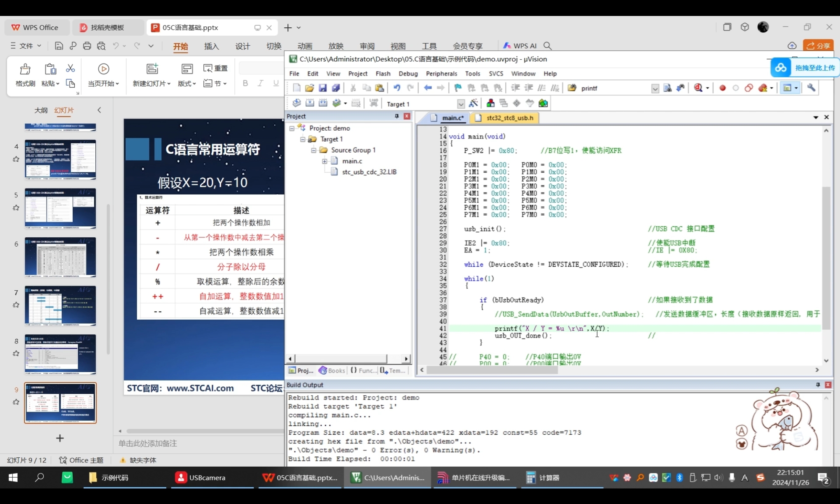
Task: Toggle the project window view button
Action: pyautogui.click(x=787, y=88)
